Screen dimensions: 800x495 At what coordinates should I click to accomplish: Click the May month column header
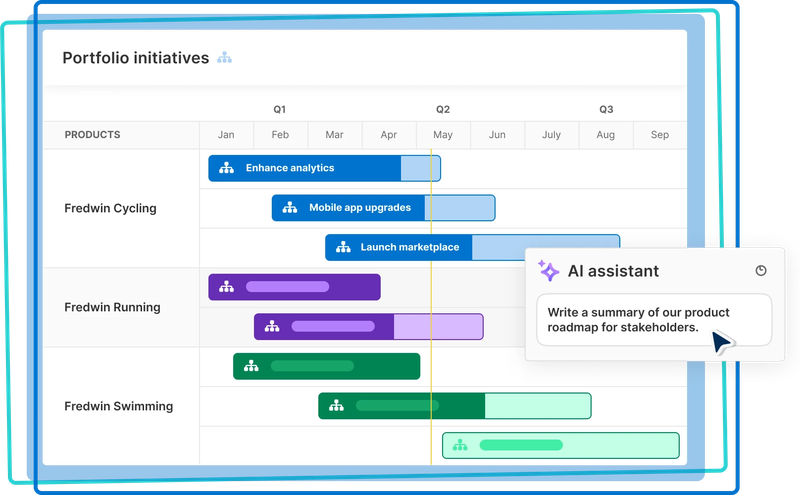(443, 135)
